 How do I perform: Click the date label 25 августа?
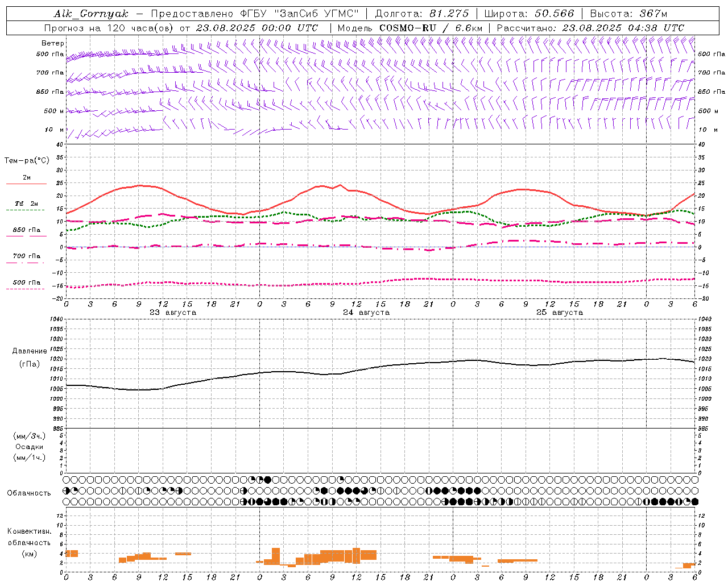tap(560, 313)
